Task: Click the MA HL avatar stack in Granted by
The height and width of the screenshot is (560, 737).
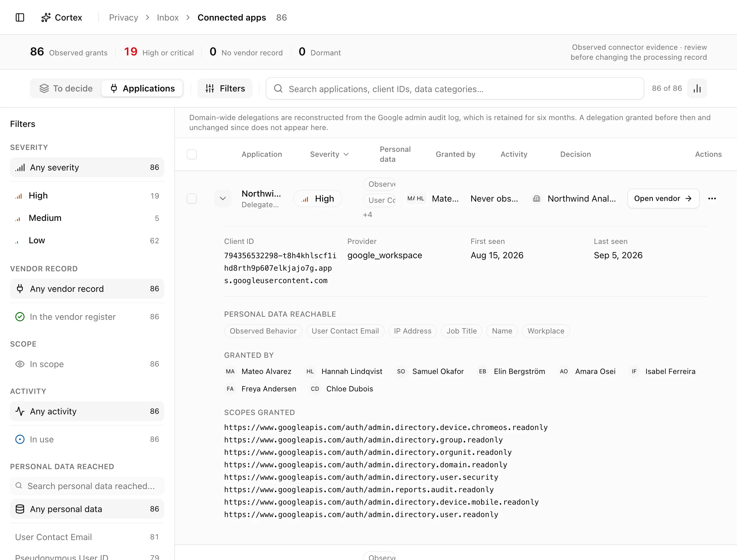Action: pyautogui.click(x=416, y=199)
